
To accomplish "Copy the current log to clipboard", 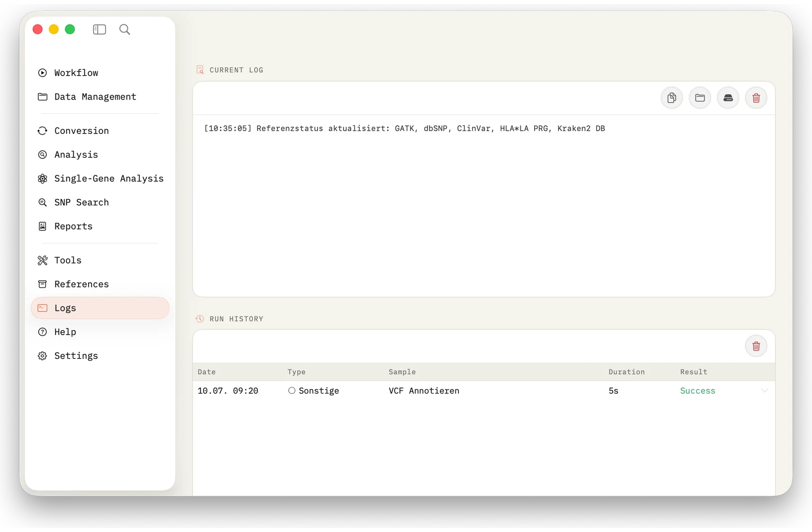I will 672,98.
